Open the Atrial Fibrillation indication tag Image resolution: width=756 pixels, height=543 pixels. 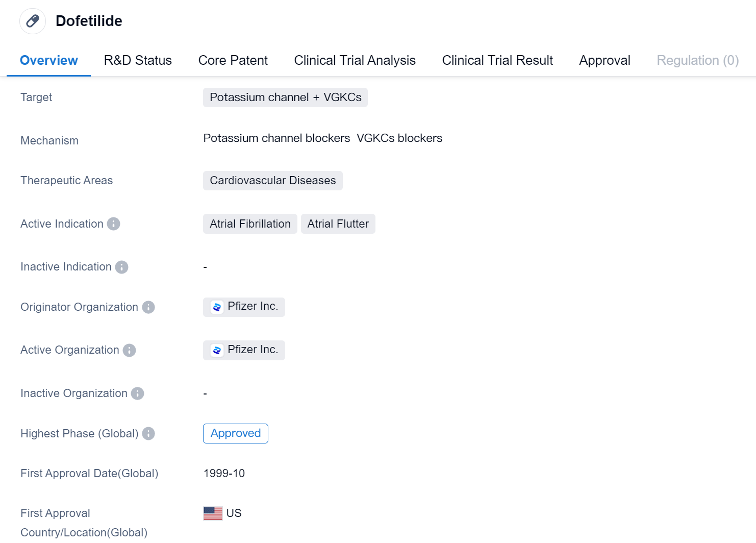(250, 224)
